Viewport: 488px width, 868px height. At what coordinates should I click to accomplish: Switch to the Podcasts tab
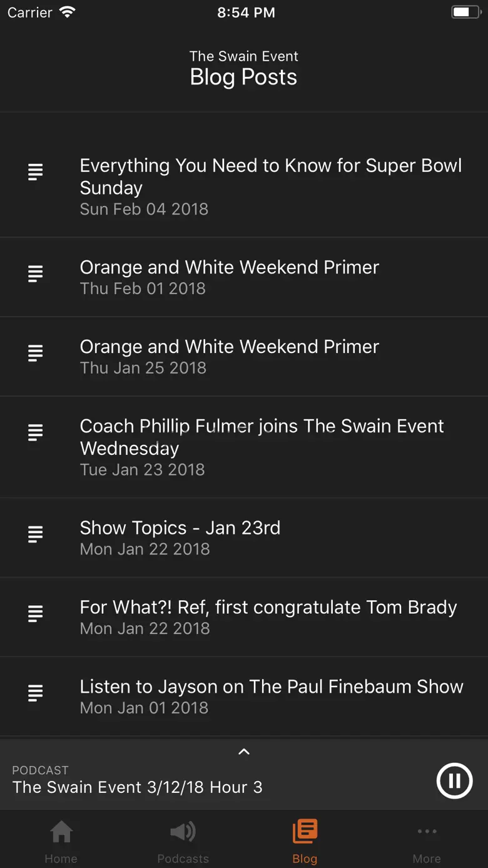[x=183, y=841]
